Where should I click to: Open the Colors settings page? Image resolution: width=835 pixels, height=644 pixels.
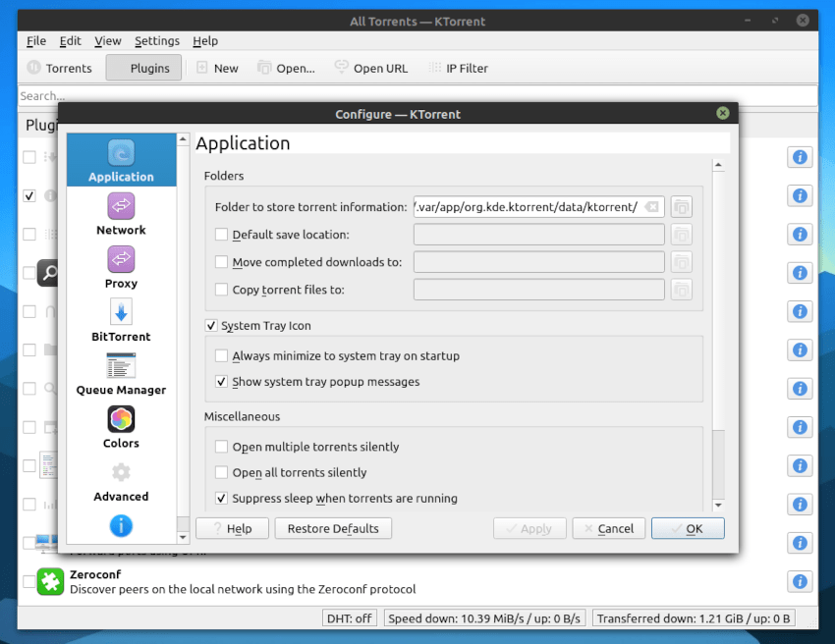pyautogui.click(x=121, y=428)
